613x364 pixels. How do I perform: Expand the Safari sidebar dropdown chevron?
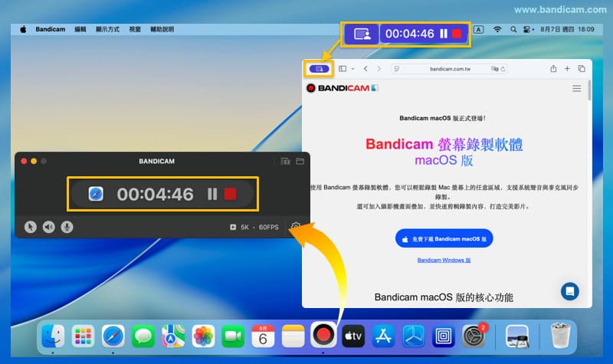(352, 69)
